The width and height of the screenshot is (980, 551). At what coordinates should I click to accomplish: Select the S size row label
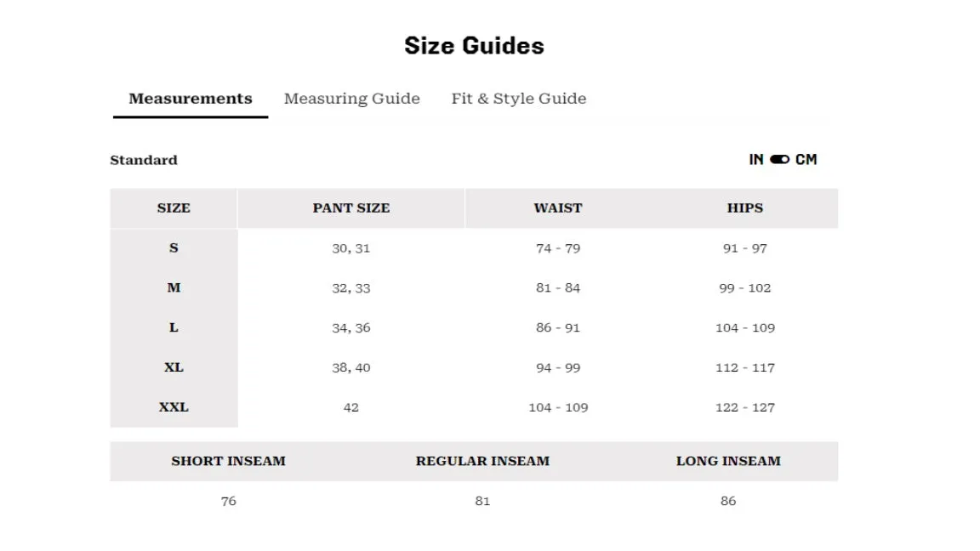pyautogui.click(x=174, y=248)
